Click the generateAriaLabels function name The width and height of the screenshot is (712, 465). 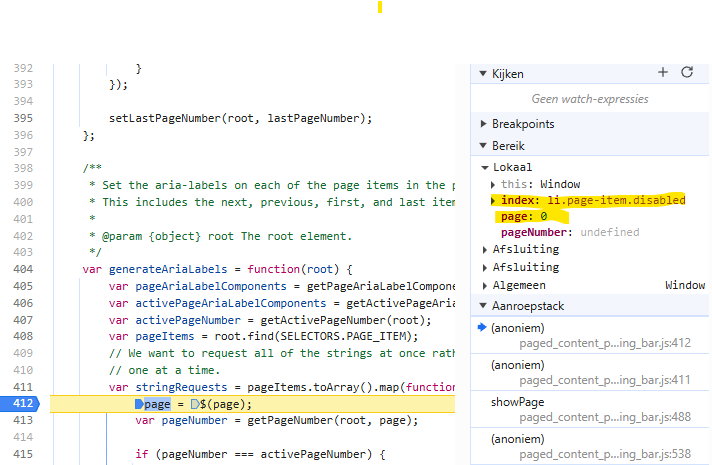pos(168,269)
